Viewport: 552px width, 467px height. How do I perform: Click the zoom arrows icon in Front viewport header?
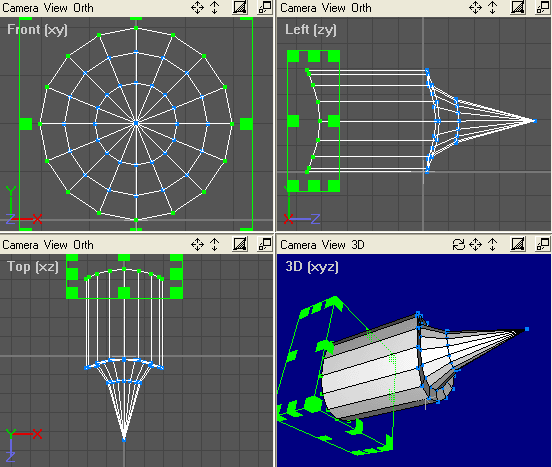[x=214, y=7]
